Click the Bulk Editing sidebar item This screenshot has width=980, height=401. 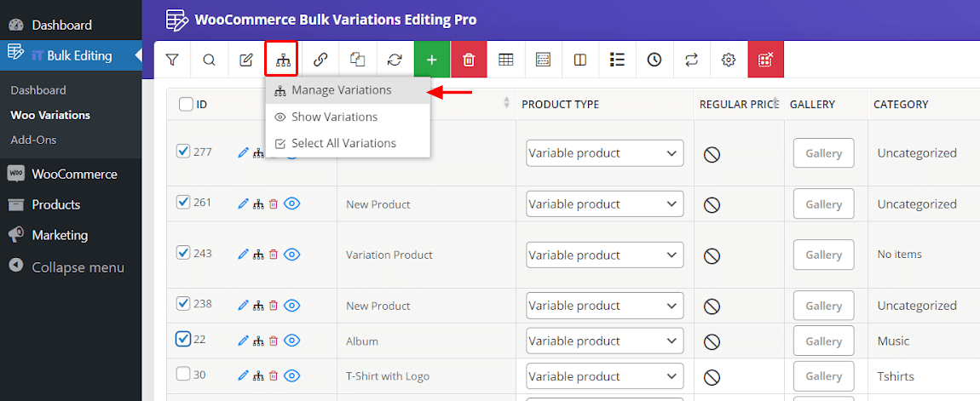[x=71, y=55]
